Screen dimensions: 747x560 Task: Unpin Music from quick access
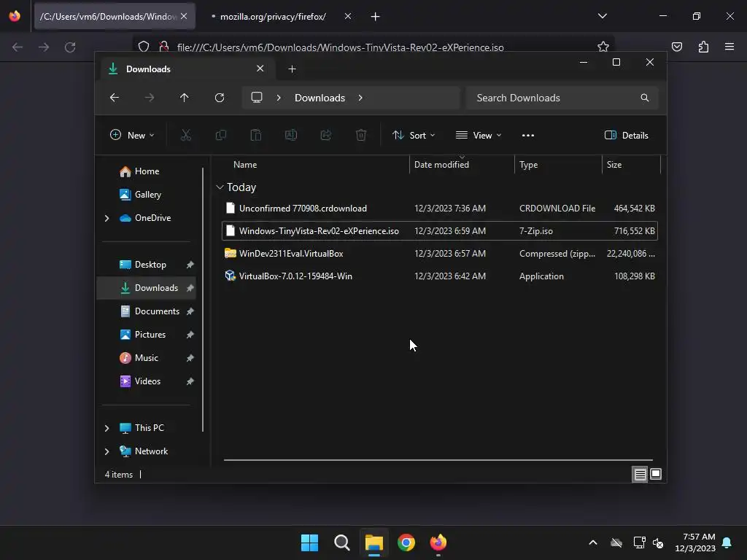[190, 357]
